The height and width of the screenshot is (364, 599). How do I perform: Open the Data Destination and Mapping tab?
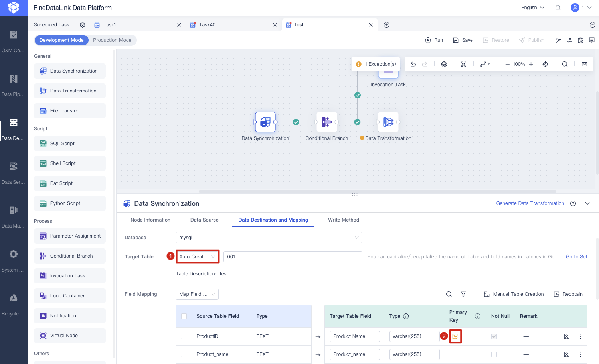coord(273,220)
